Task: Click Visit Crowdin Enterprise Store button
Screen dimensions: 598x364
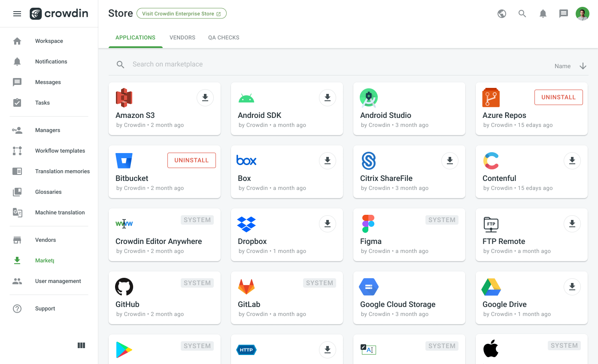Action: coord(182,13)
